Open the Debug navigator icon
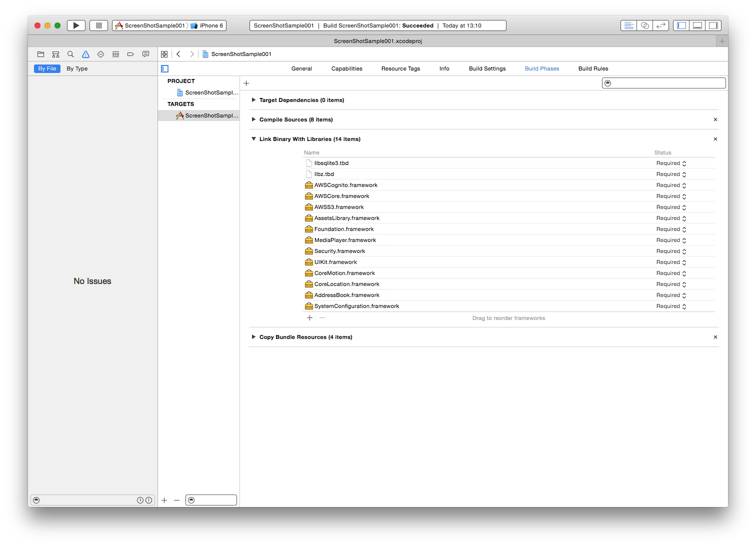Viewport: 756px width, 547px height. (115, 54)
